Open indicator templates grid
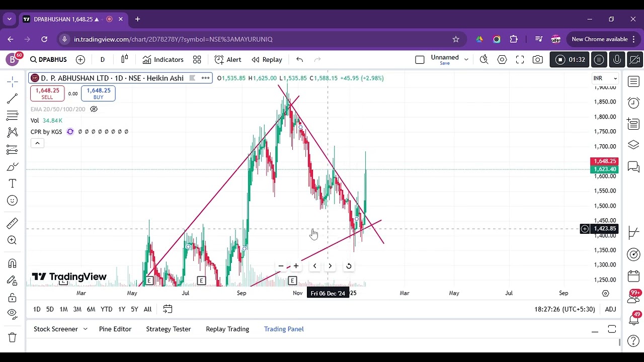The width and height of the screenshot is (644, 362). coord(197,59)
